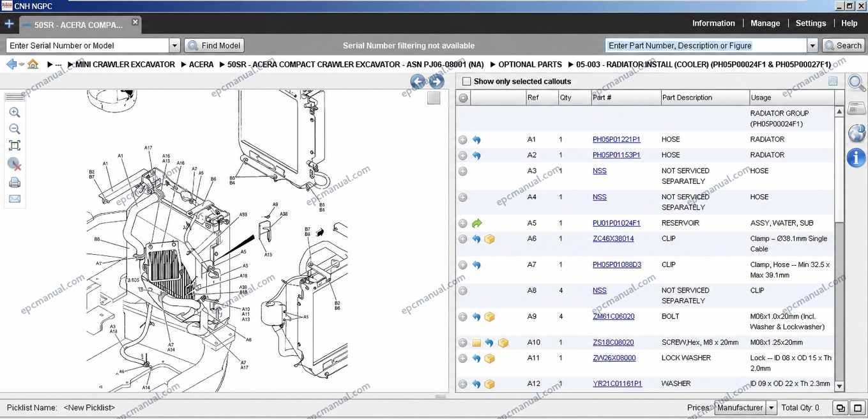Screen dimensions: 868x419
Task: Clear selected callouts with red X icon
Action: (x=15, y=164)
